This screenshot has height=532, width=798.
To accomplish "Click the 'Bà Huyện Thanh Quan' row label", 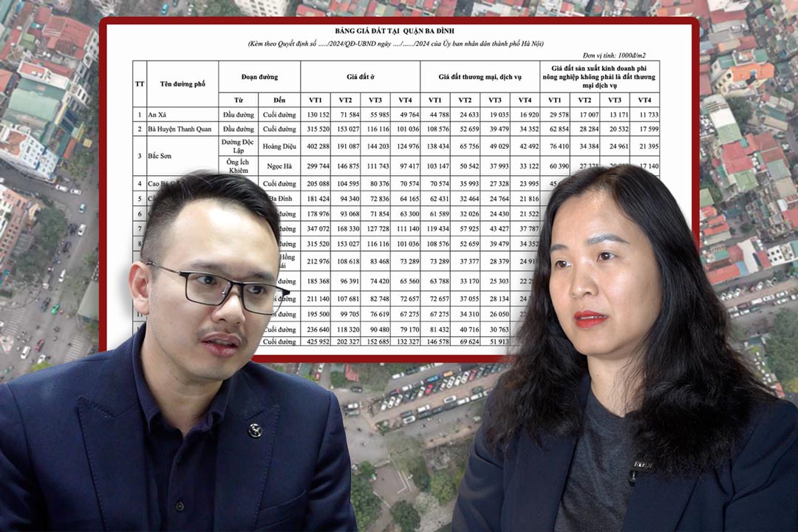I will 182,129.
